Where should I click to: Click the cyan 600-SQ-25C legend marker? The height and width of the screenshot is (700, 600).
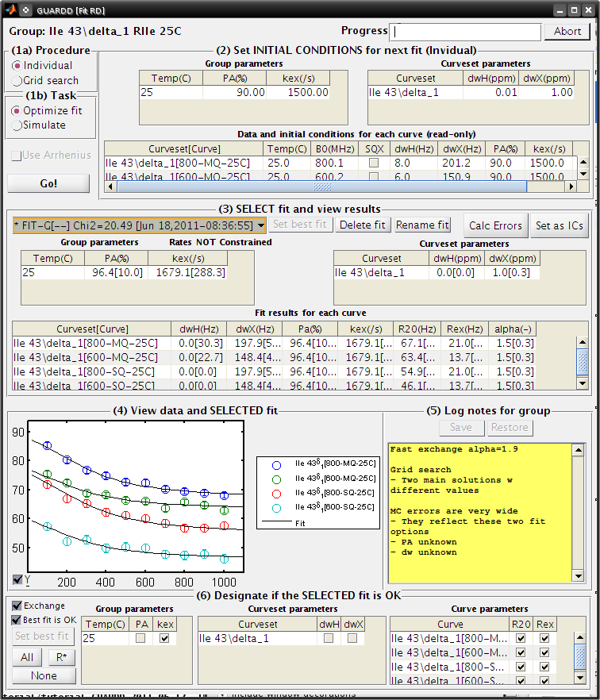click(276, 508)
